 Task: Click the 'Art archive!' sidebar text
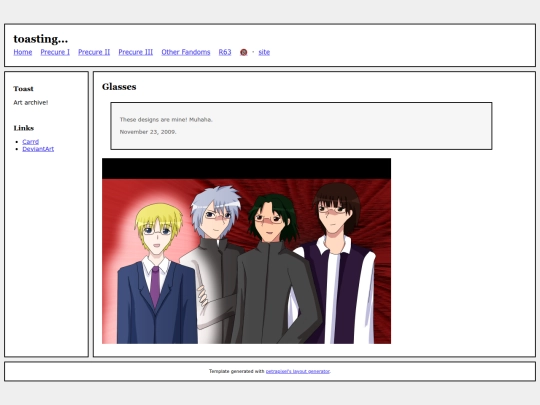(x=31, y=103)
